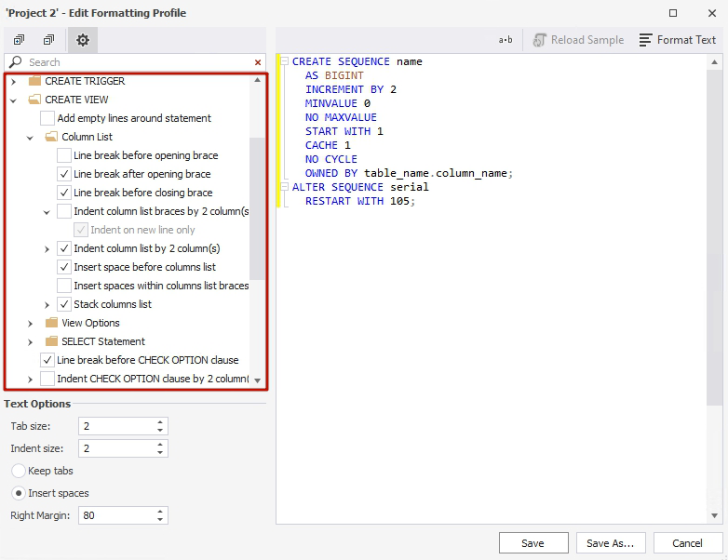Collapse the CREATE SEQUENCE code fold marker

[x=284, y=60]
